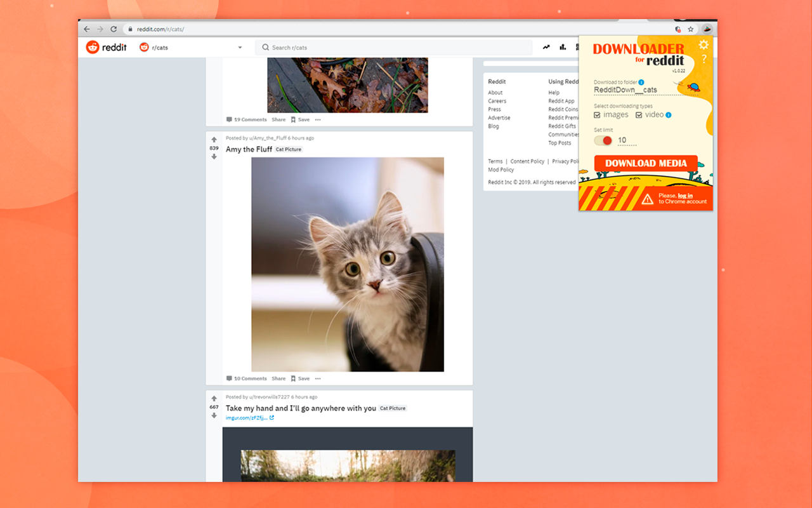The image size is (812, 508).
Task: Open more options on the 19 Comments post
Action: point(318,119)
